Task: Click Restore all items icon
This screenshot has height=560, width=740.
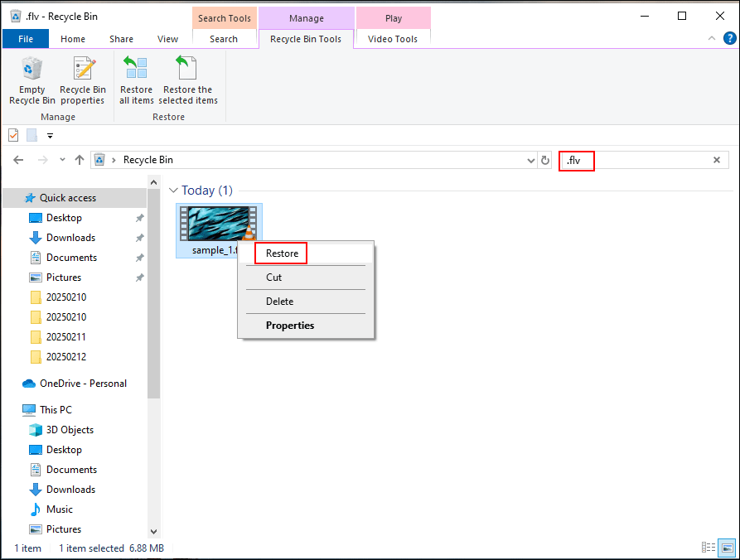Action: [136, 69]
